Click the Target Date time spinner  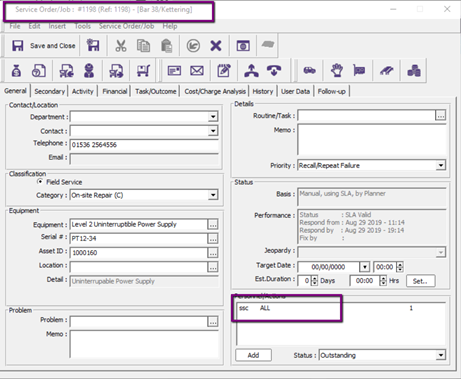tap(400, 267)
